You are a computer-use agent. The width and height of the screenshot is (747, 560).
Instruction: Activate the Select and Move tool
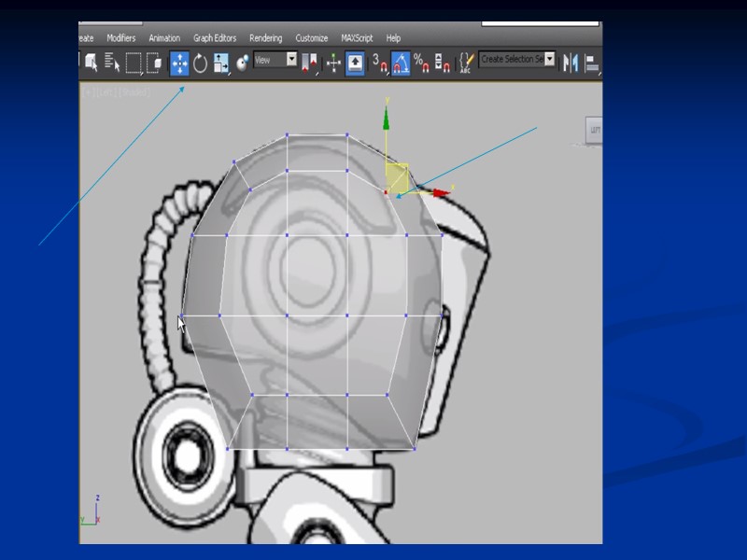click(x=179, y=63)
